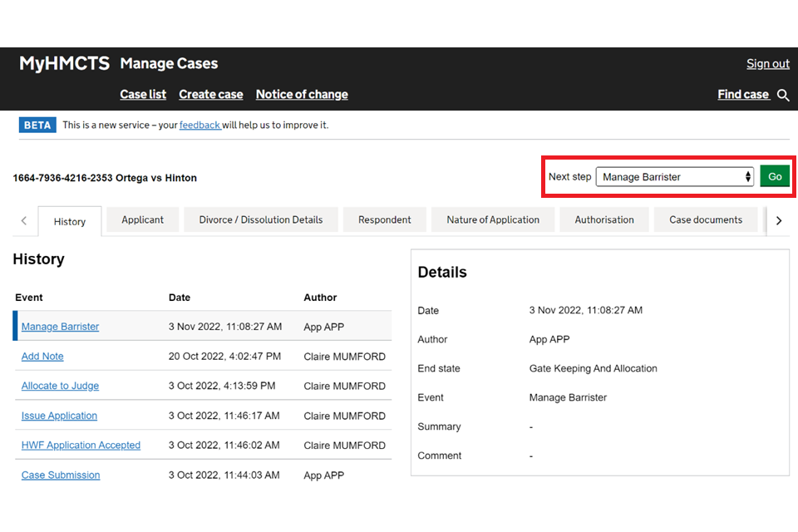
Task: Switch to Divorce / Dissolution Details tab
Action: pos(260,219)
